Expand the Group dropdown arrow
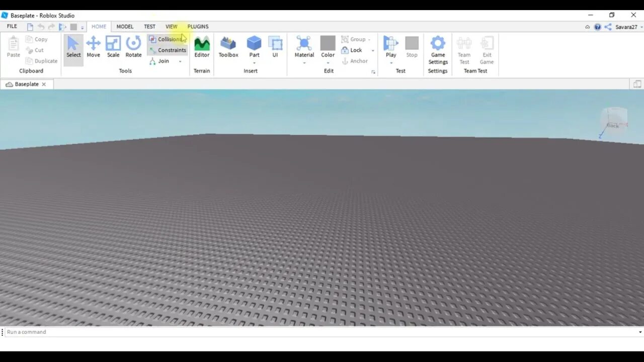The width and height of the screenshot is (644, 362). point(369,40)
